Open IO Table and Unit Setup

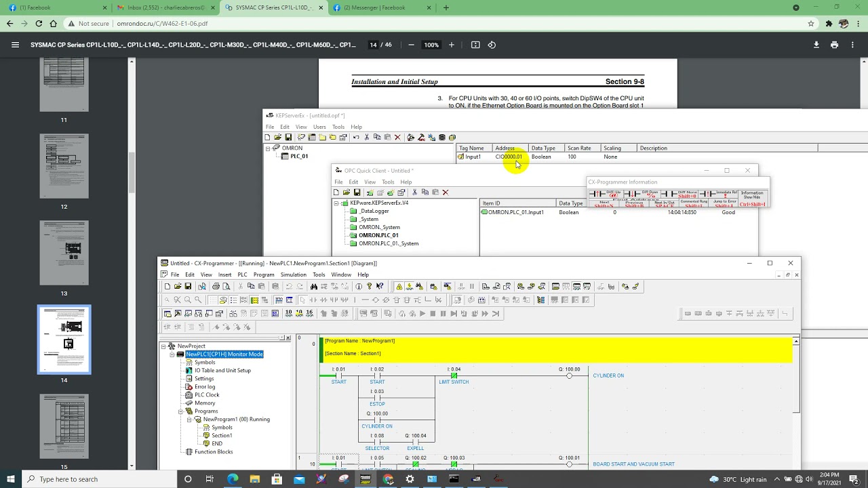tap(222, 371)
